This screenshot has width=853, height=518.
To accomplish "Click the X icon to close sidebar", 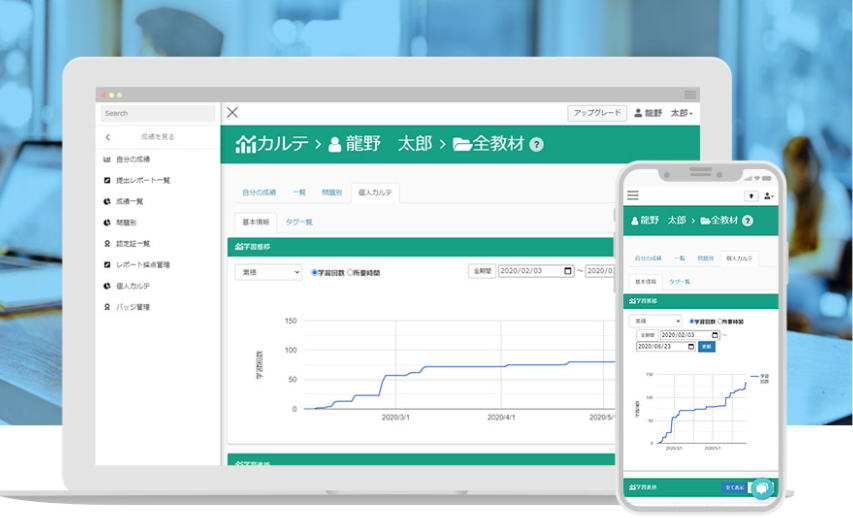I will click(232, 113).
